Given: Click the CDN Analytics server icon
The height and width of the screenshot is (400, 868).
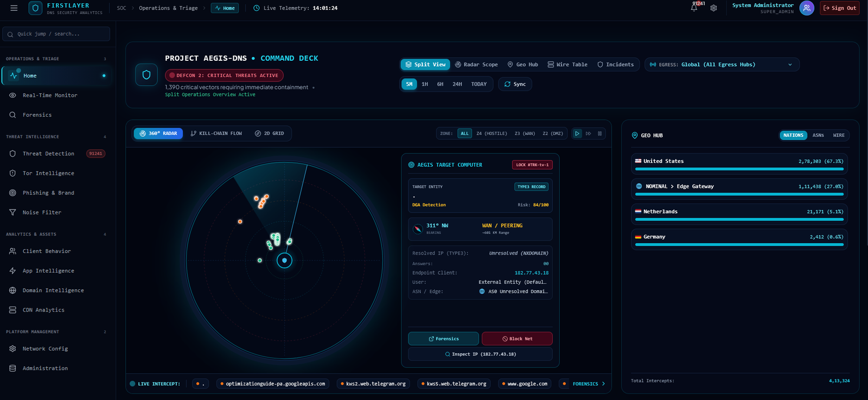Looking at the screenshot, I should pyautogui.click(x=12, y=310).
